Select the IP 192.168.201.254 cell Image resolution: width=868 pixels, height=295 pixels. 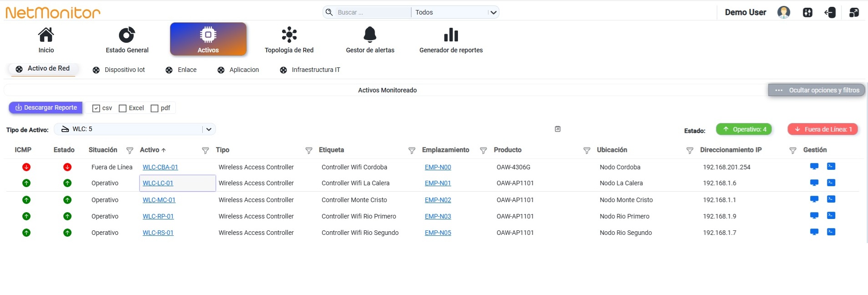click(727, 167)
